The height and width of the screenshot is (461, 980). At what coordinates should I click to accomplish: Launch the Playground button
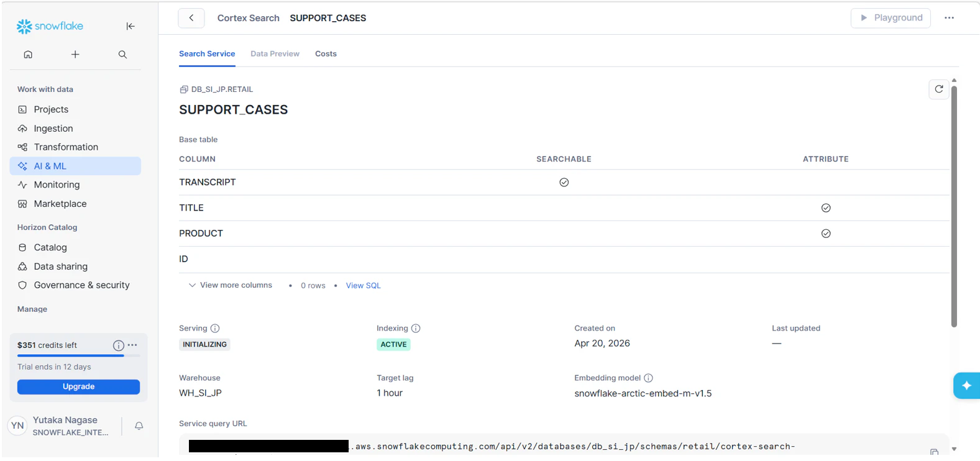[891, 18]
